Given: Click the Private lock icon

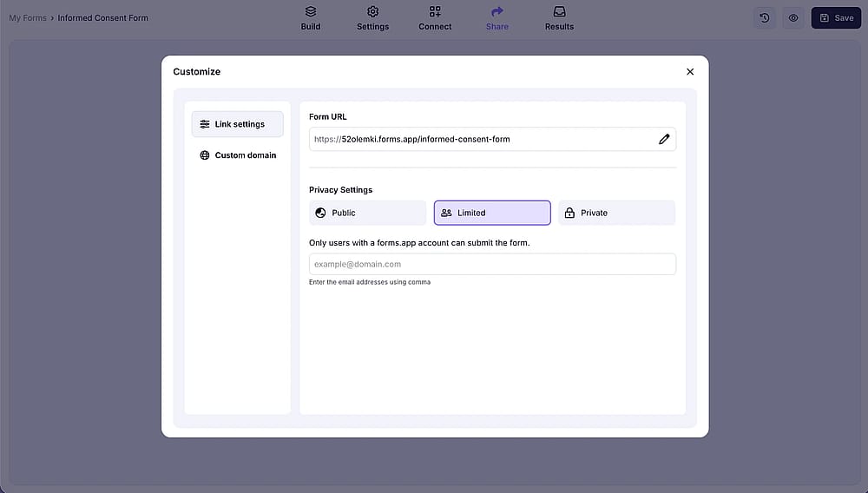Looking at the screenshot, I should tap(569, 213).
